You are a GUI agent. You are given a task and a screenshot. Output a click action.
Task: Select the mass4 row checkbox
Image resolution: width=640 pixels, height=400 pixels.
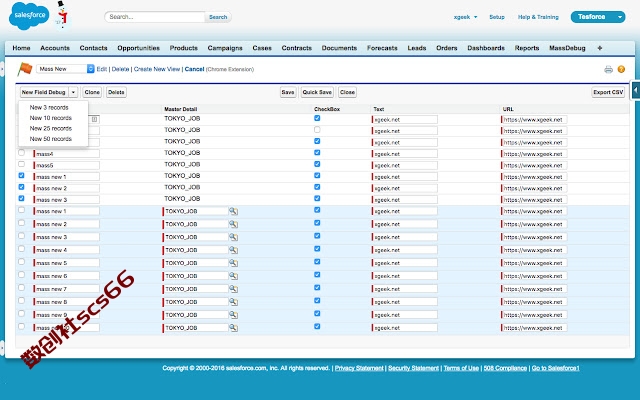click(21, 153)
